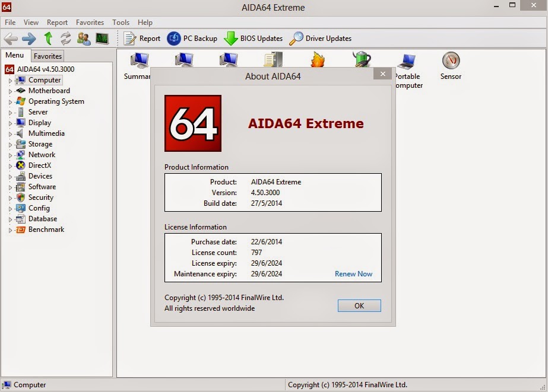Expand the Motherboard tree node

10,91
